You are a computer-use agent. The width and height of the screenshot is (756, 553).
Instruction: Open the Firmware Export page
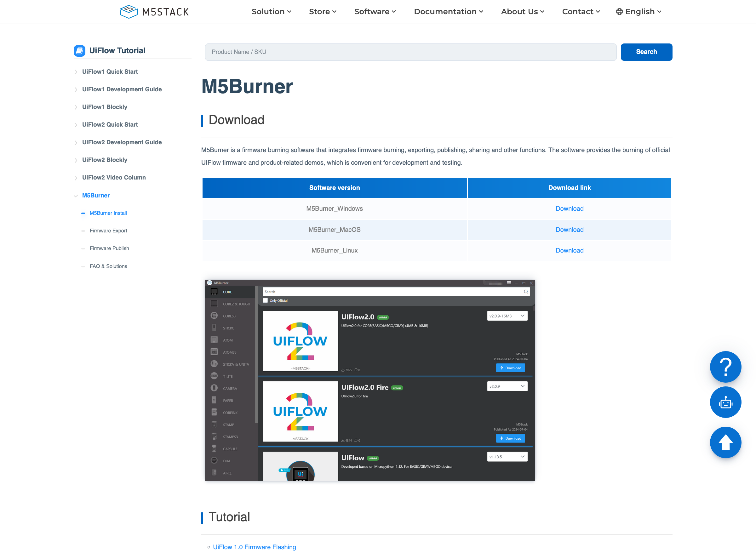[x=108, y=231]
